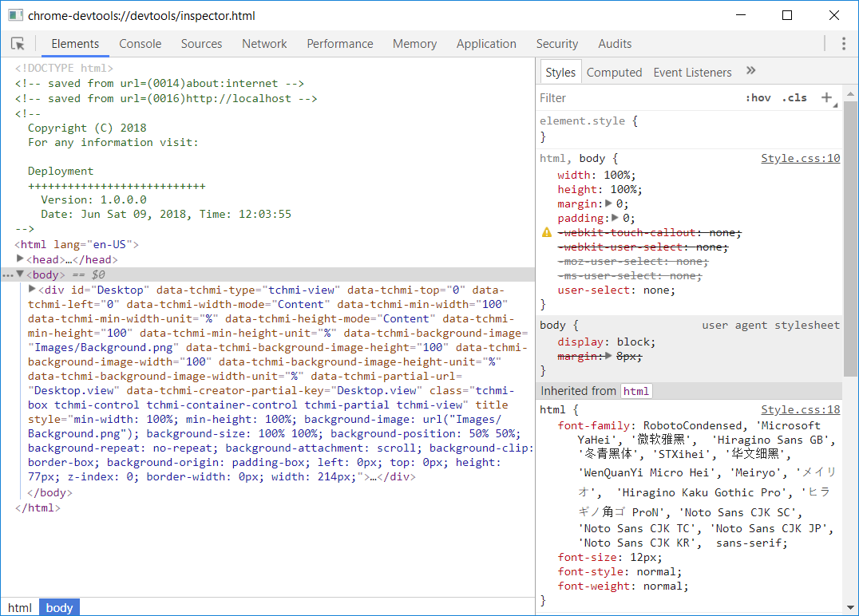Click the struck-through -moz-user-select declaration
859x616 pixels.
tap(633, 262)
